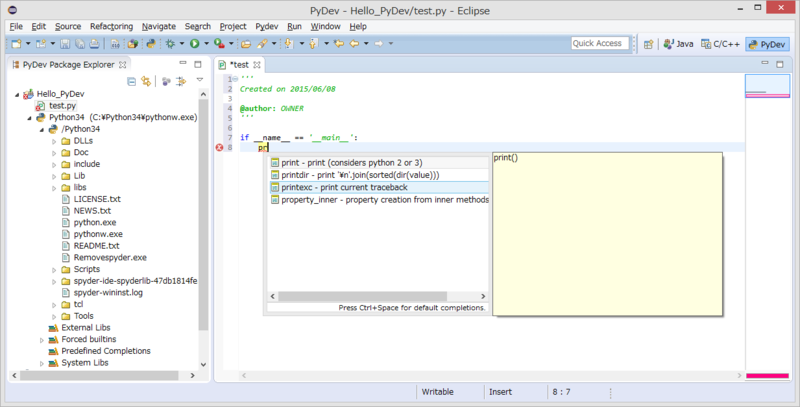Expand the Scripts folder

coord(54,270)
